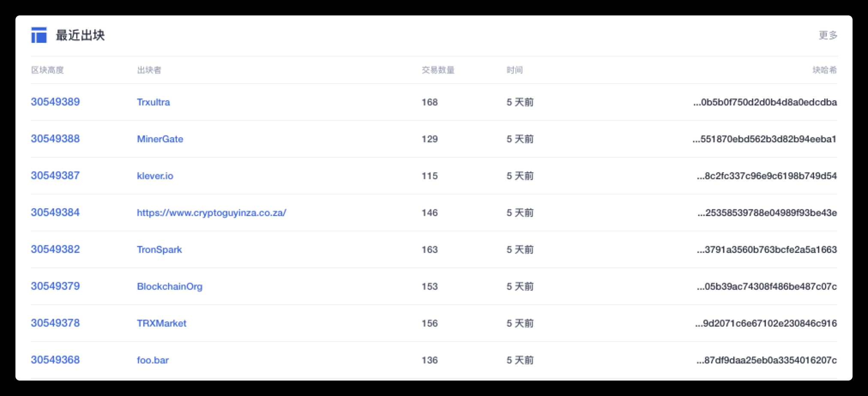868x396 pixels.
Task: Click the 5 天前 time in Trxultra row
Action: (520, 102)
